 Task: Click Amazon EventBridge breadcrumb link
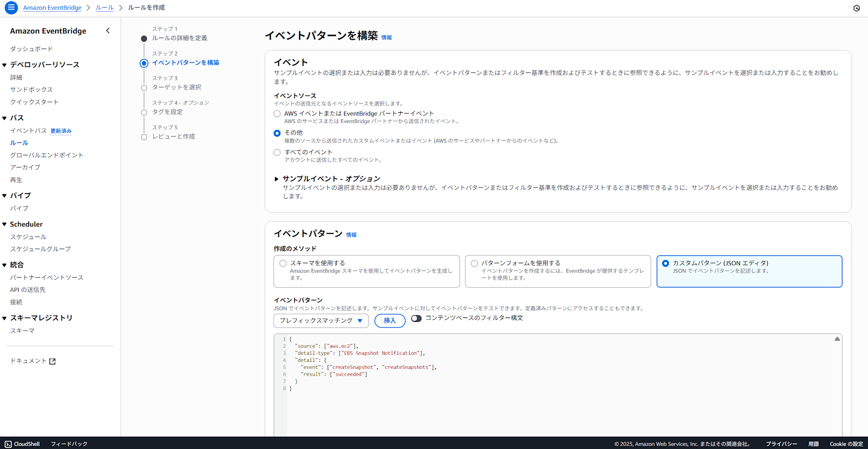tap(52, 8)
